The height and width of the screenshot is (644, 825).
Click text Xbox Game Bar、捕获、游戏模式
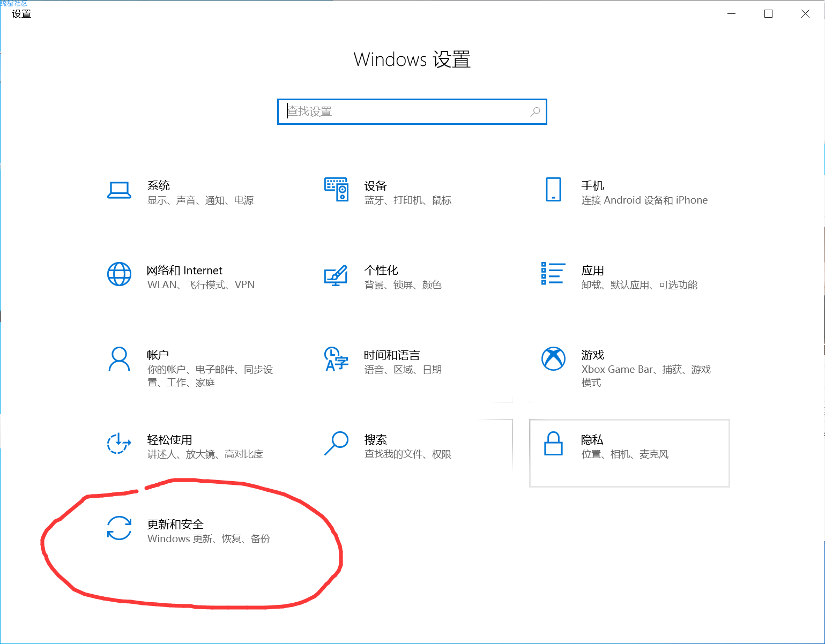coord(646,376)
